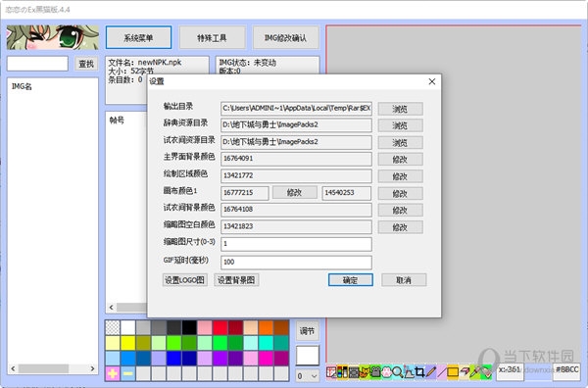This screenshot has height=388, width=588.
Task: Cancel the dialog with 取消
Action: tap(404, 280)
